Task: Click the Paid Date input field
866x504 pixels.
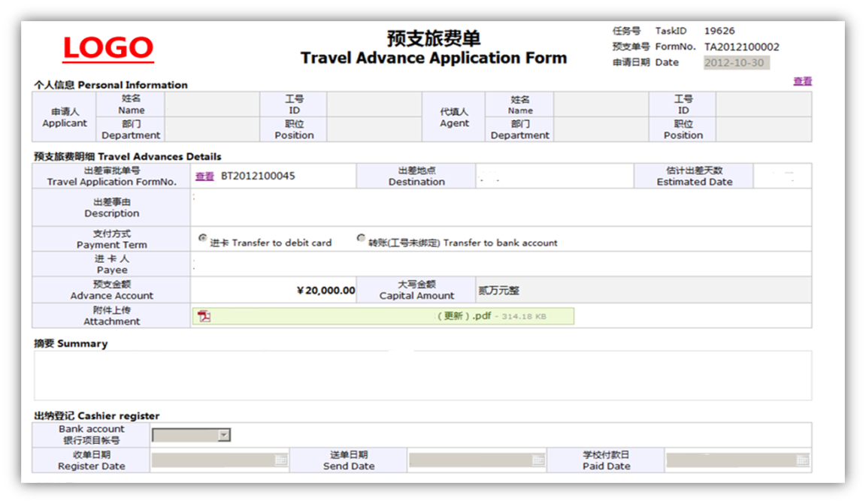Action: [x=731, y=460]
